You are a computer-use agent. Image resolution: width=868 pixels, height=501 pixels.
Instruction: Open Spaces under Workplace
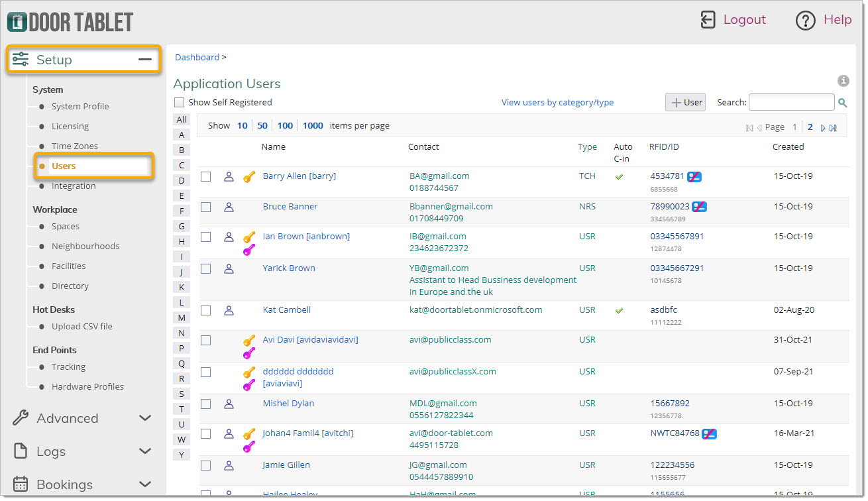click(x=65, y=227)
